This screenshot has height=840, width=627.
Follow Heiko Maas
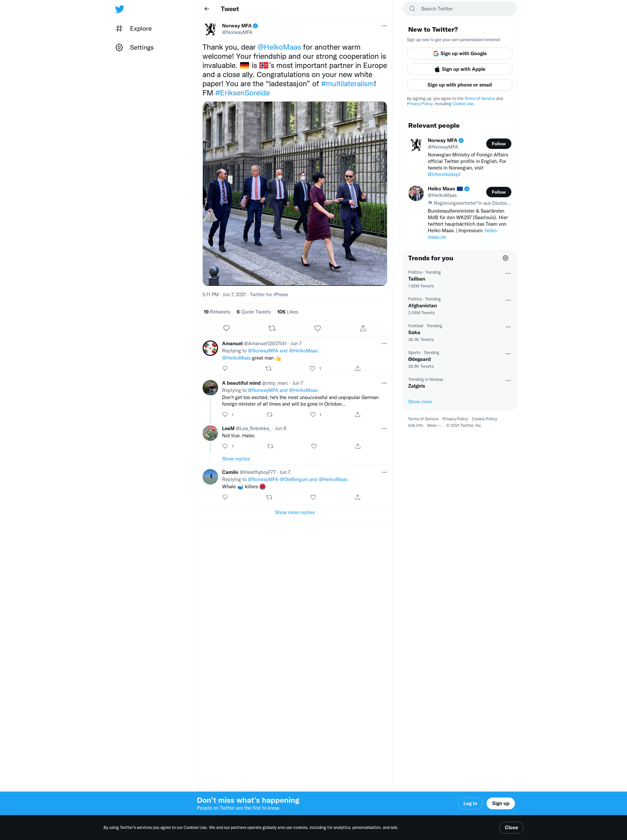(498, 192)
